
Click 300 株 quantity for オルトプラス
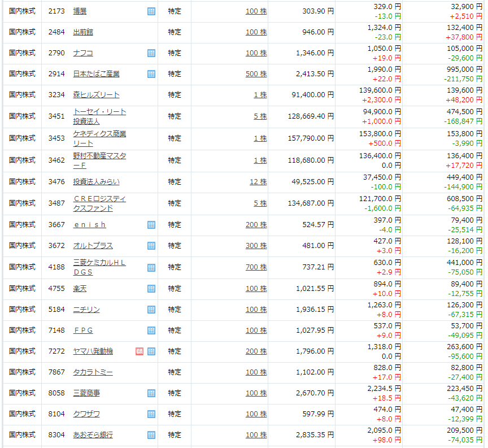(256, 245)
